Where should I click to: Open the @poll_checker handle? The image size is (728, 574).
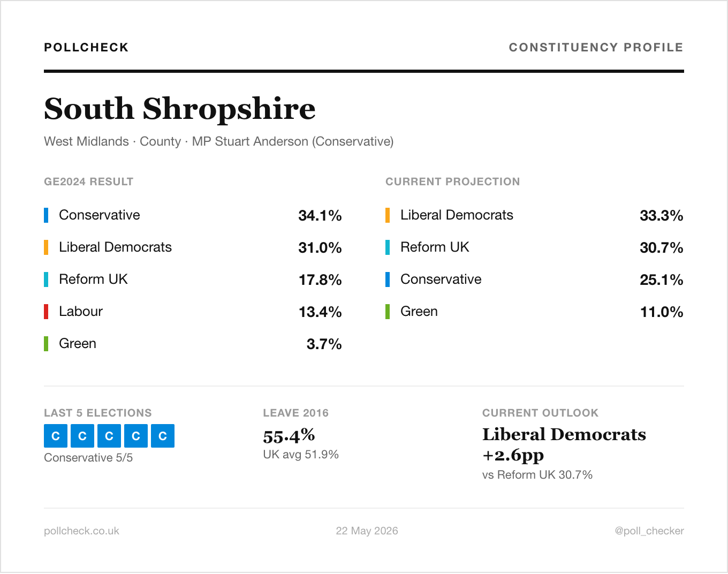click(x=649, y=531)
